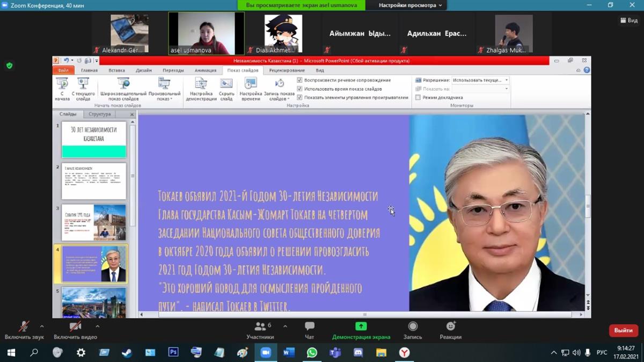Viewport: 644px width, 362px height.
Task: Unmute microphone with Включить звук
Action: pyautogui.click(x=24, y=327)
